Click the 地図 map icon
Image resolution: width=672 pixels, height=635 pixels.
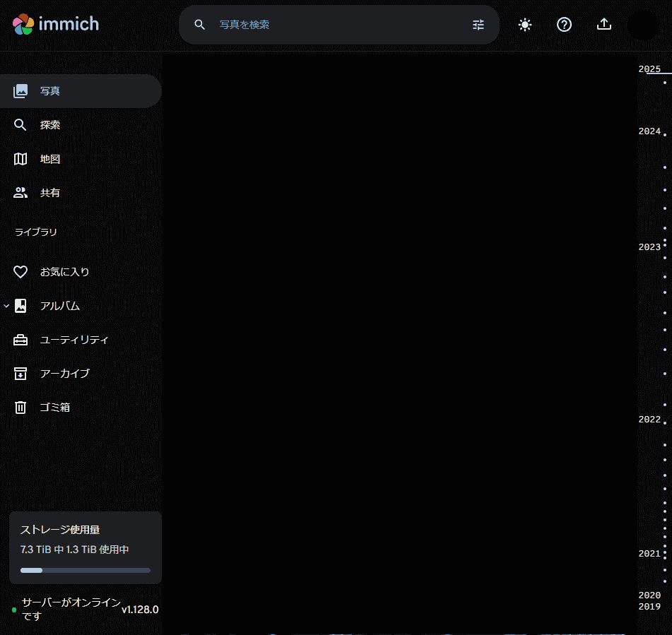pyautogui.click(x=20, y=159)
